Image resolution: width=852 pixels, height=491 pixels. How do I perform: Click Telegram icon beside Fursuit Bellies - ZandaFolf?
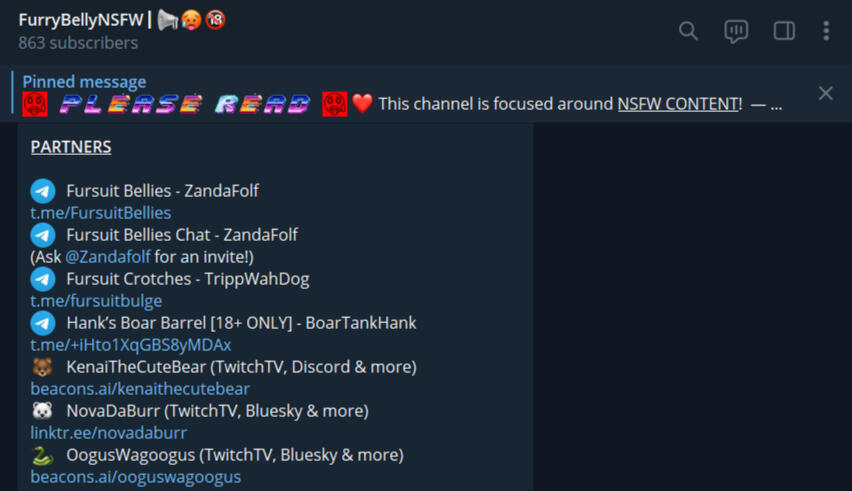click(x=42, y=191)
